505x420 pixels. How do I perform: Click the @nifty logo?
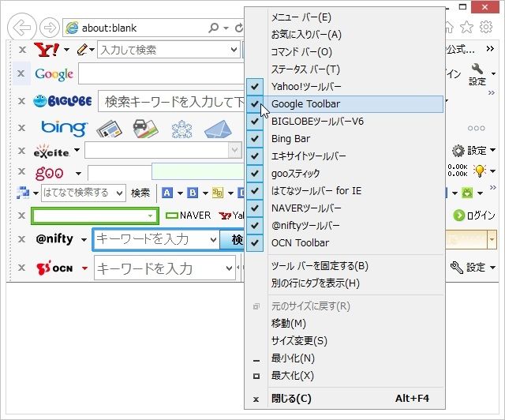(x=54, y=239)
